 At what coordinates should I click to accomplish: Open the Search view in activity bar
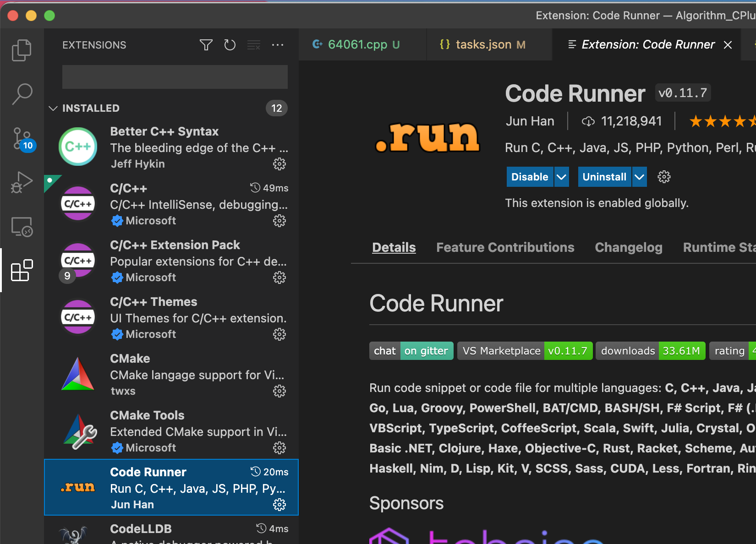tap(22, 94)
